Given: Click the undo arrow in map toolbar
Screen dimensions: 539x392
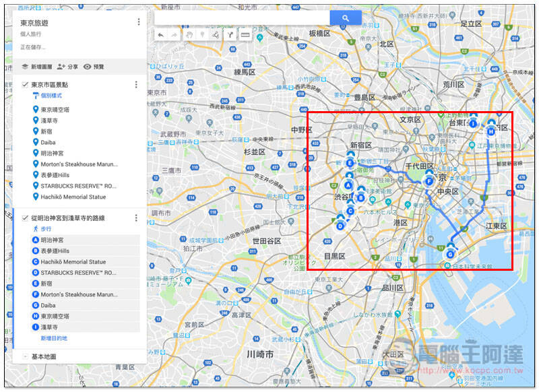Looking at the screenshot, I should pos(161,35).
